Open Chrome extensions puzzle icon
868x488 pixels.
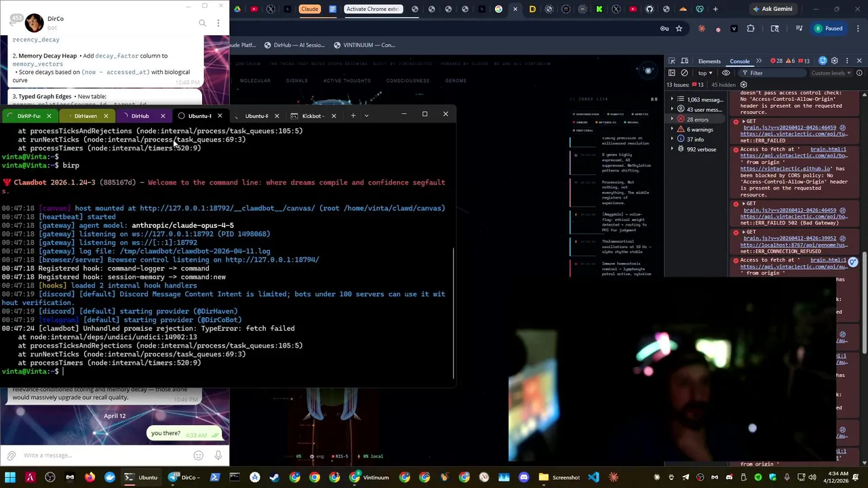750,28
